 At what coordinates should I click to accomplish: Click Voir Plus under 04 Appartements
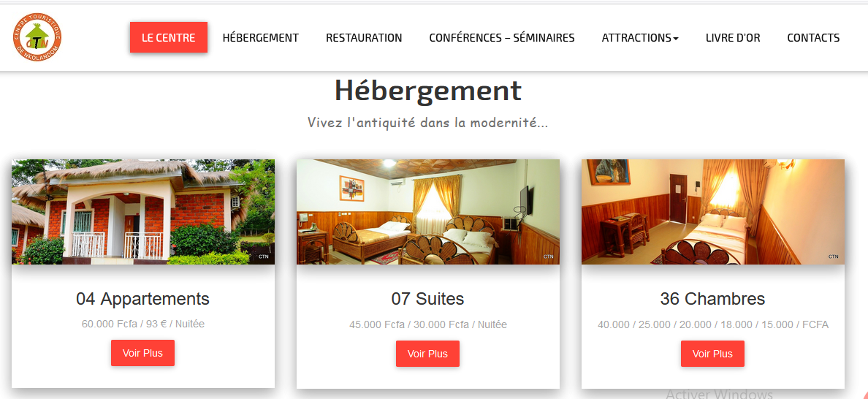pyautogui.click(x=142, y=353)
